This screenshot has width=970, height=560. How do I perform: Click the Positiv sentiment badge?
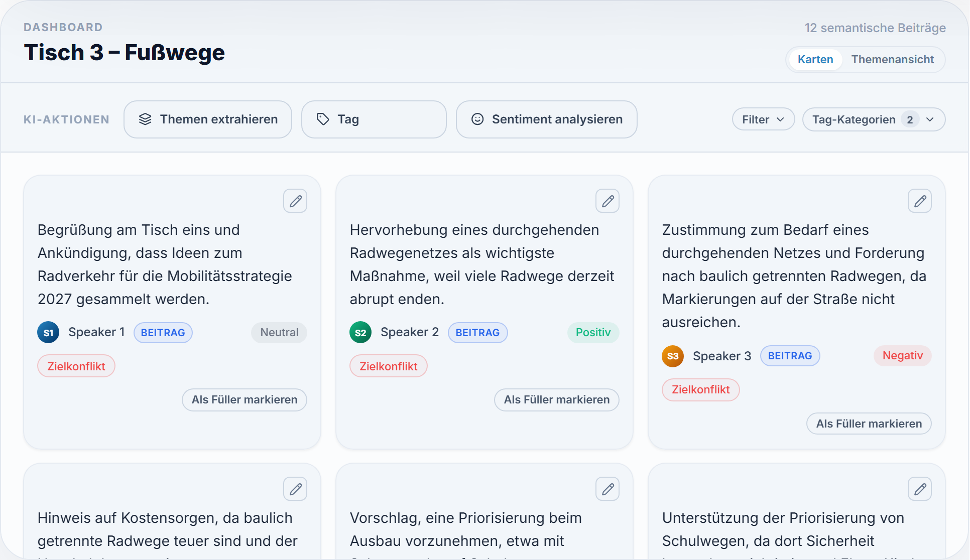pos(593,333)
